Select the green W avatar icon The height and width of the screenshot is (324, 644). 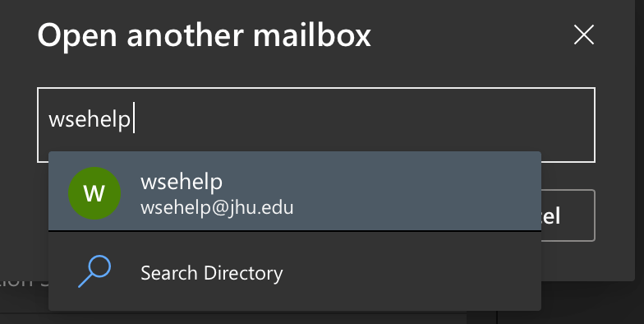pos(94,193)
